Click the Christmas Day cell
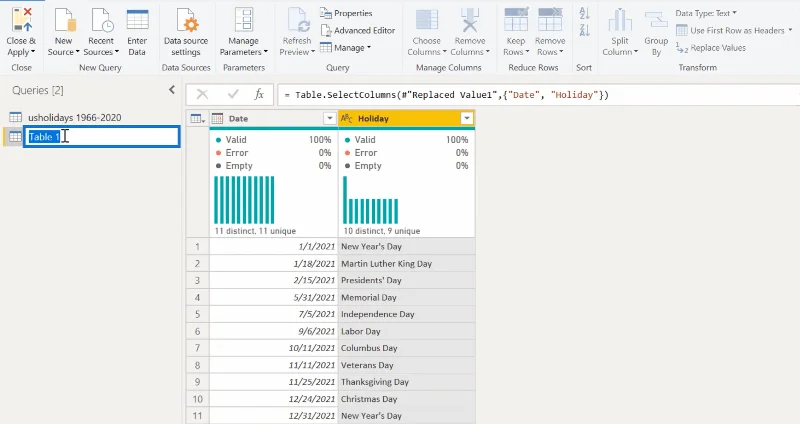Image resolution: width=800 pixels, height=424 pixels. 407,399
